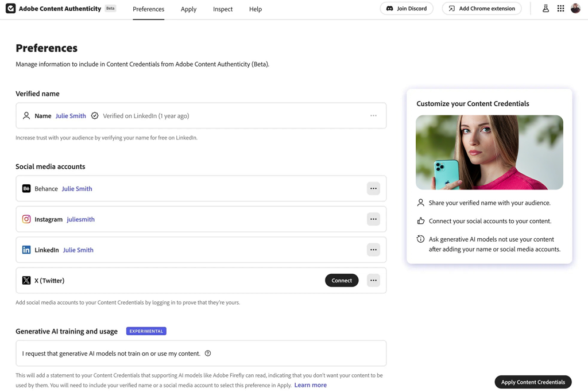The width and height of the screenshot is (588, 392).
Task: Click the Beta label next to app name
Action: click(110, 8)
